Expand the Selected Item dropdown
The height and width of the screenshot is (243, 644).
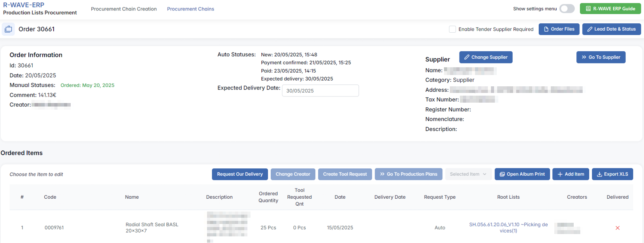coord(468,174)
